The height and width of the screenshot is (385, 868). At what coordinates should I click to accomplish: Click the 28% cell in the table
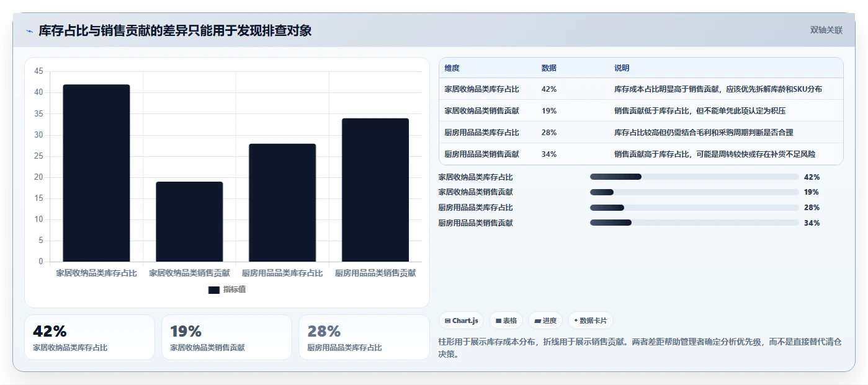tap(549, 133)
